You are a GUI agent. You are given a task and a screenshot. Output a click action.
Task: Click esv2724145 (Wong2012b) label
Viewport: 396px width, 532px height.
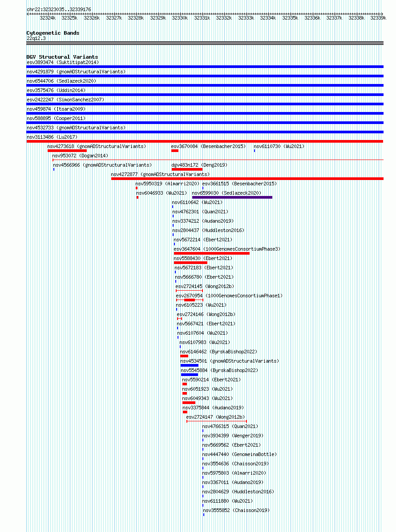click(205, 286)
